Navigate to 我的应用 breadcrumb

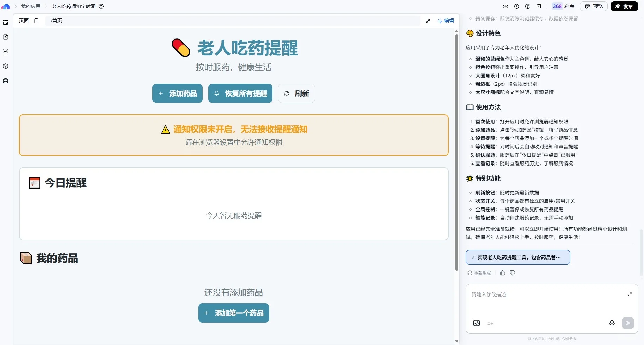(x=30, y=6)
